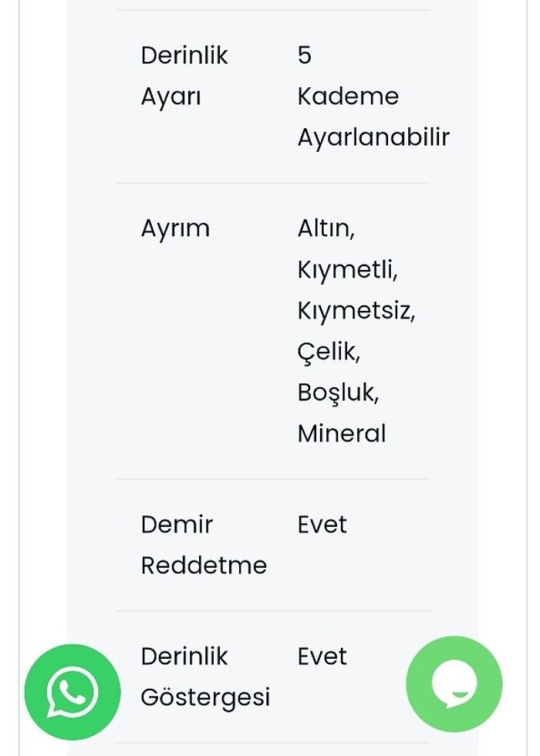Click the word Derinlik in Derinlik Göstergesi
Image resolution: width=540 pixels, height=756 pixels.
point(184,656)
